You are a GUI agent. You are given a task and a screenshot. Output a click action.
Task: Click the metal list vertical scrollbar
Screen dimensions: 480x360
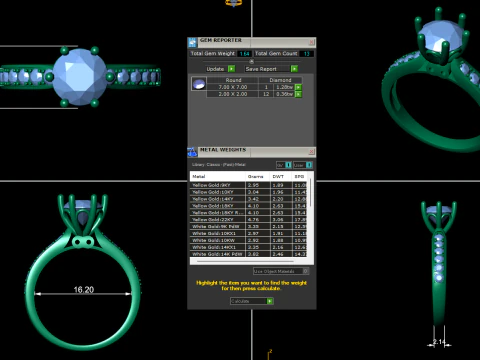tap(311, 192)
